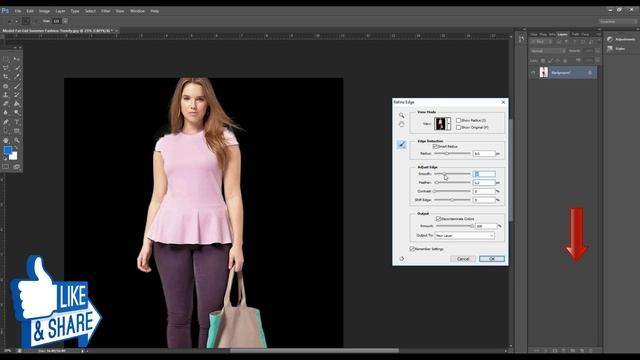Select the Quick Selection tool

click(x=17, y=68)
